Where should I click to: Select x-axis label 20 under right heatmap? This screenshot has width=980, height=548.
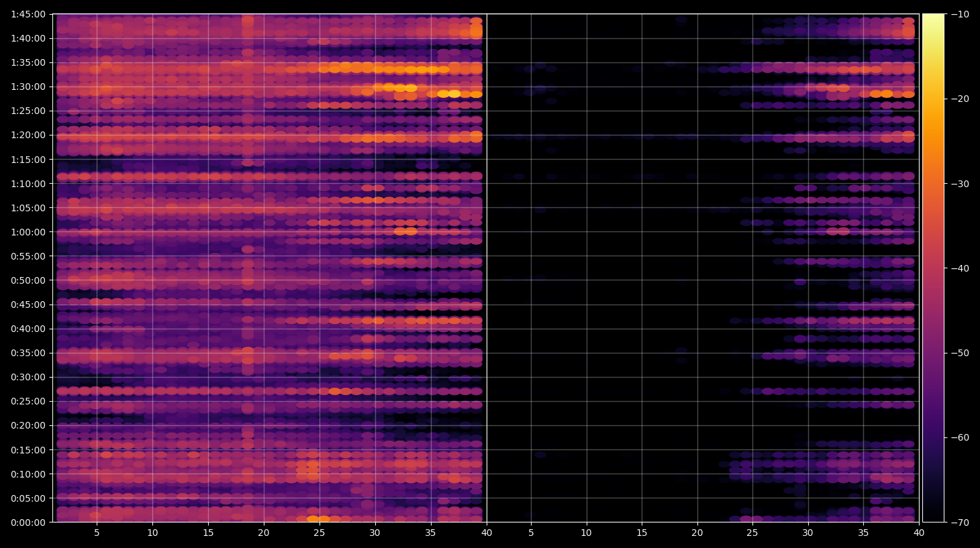(x=697, y=533)
